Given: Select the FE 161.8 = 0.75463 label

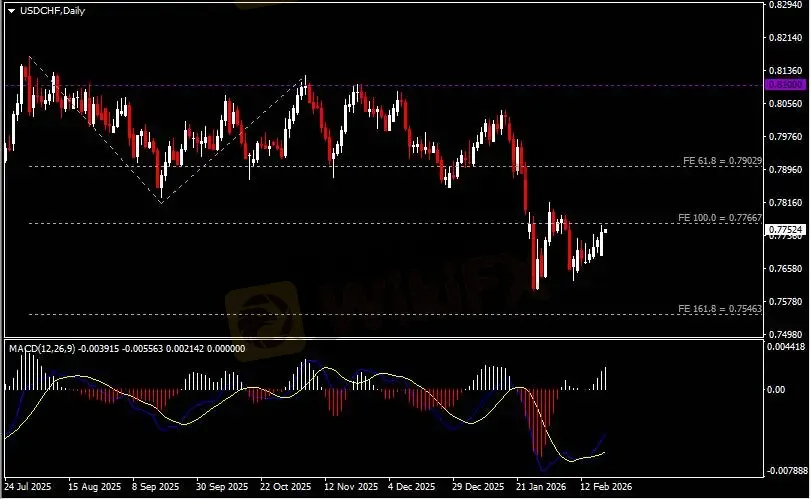Looking at the screenshot, I should pos(720,308).
